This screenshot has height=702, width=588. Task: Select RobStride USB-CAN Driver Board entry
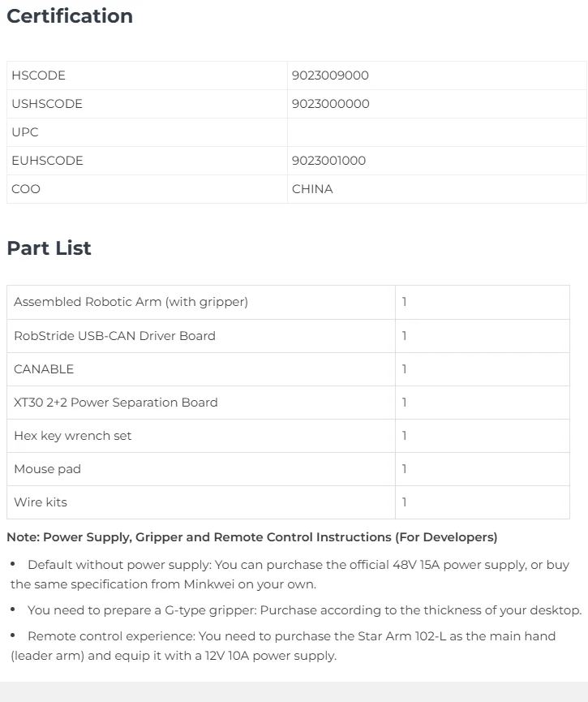pyautogui.click(x=288, y=336)
